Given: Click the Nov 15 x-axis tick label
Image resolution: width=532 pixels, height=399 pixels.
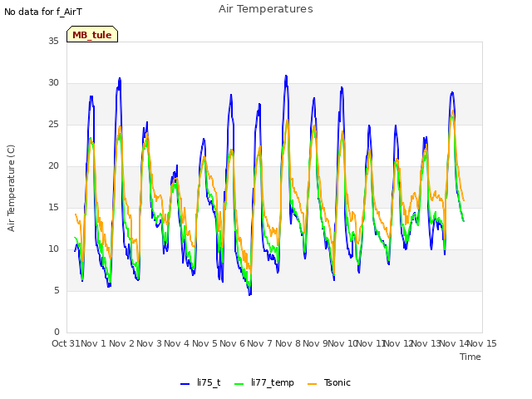Looking at the screenshot, I should (x=482, y=343).
